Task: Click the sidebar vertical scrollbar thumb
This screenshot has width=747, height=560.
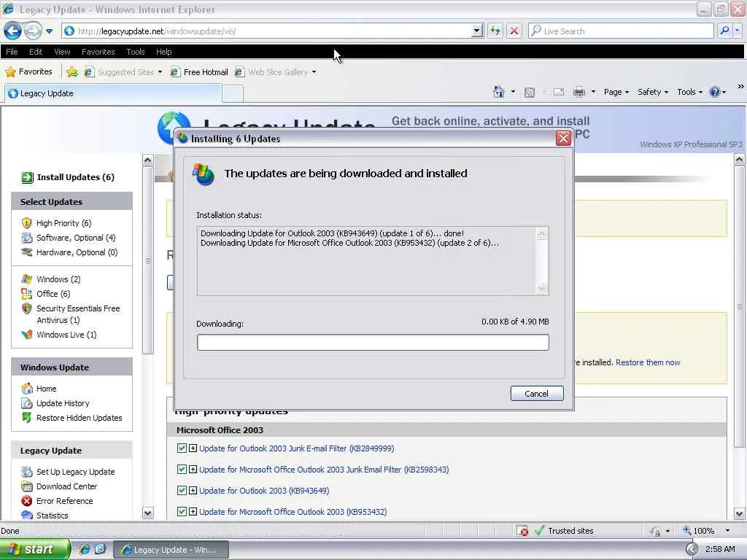Action: [147, 260]
